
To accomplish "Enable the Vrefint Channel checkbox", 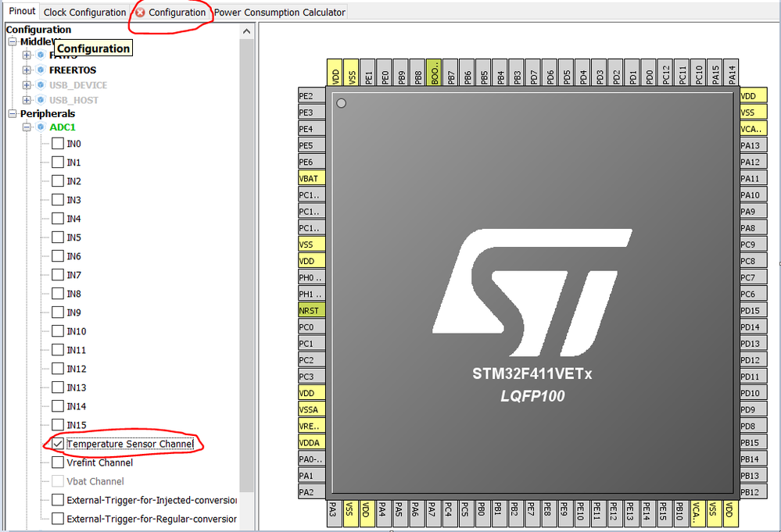I will pyautogui.click(x=58, y=462).
